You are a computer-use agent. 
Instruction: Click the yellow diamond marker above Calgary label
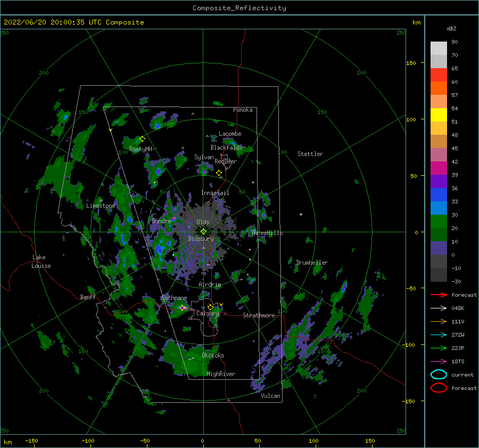(210, 307)
